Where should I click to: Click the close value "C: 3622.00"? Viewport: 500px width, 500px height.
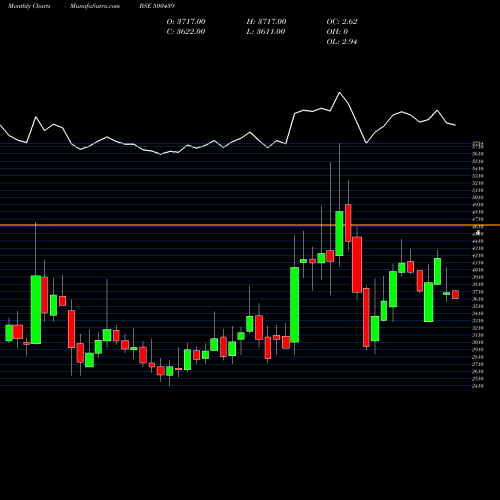point(186,32)
